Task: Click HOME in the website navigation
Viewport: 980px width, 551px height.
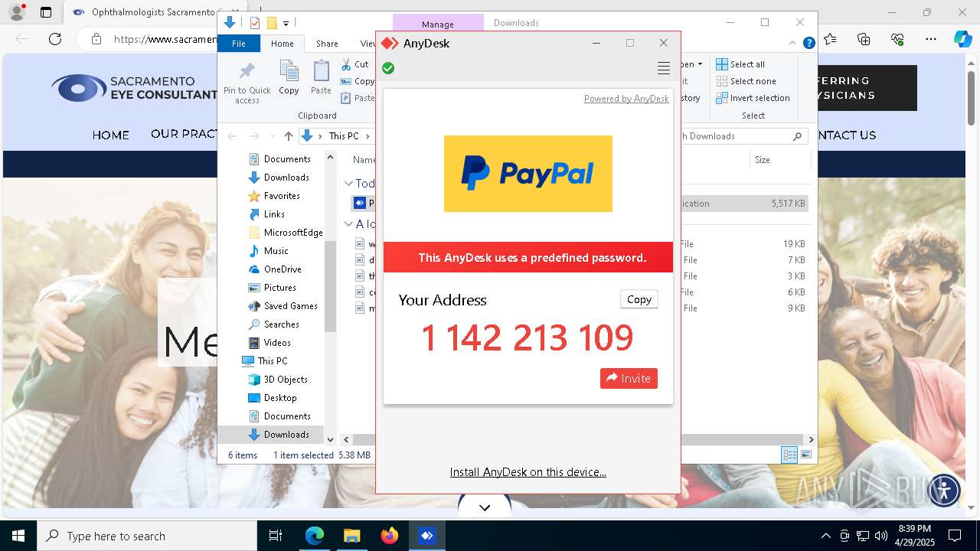Action: pyautogui.click(x=111, y=135)
